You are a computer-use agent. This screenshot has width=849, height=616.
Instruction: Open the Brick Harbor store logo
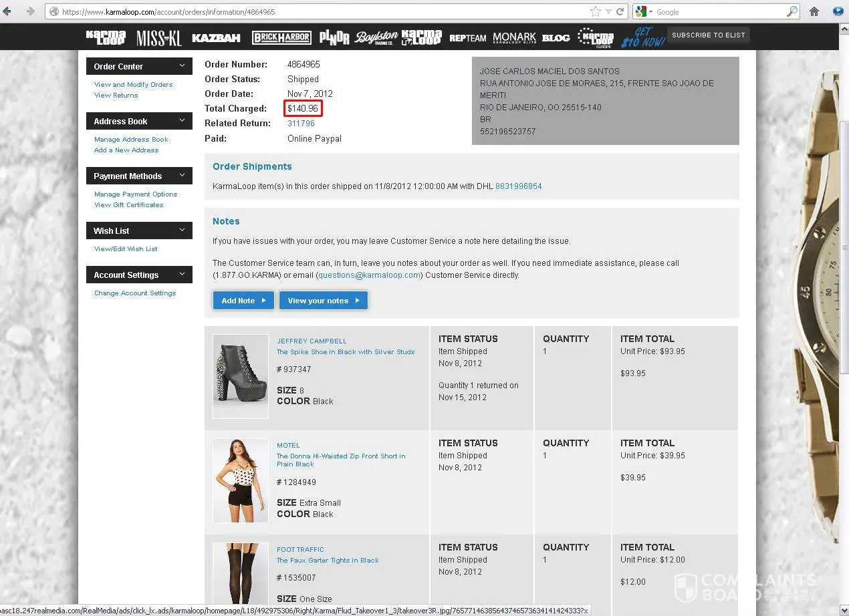(x=281, y=38)
